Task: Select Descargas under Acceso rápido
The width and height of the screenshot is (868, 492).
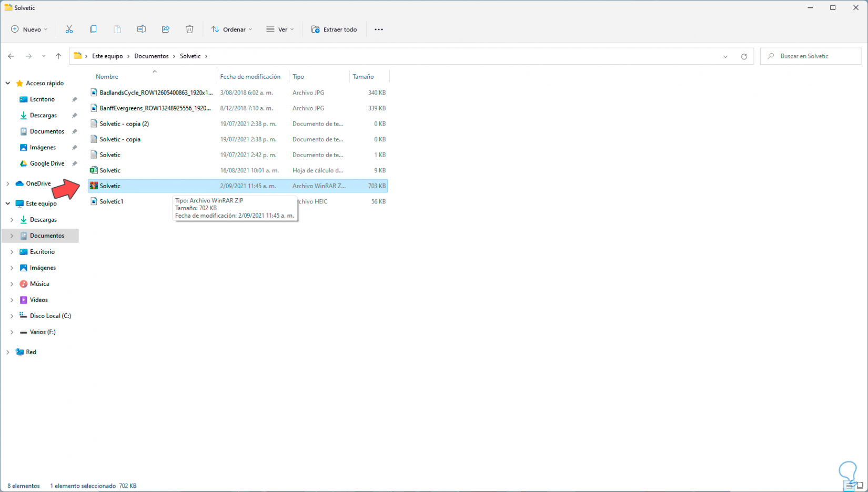Action: coord(43,116)
